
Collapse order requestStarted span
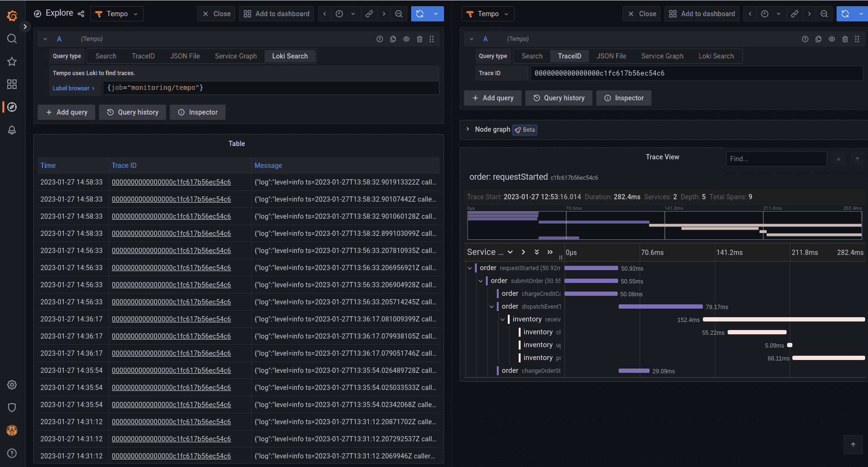(470, 268)
